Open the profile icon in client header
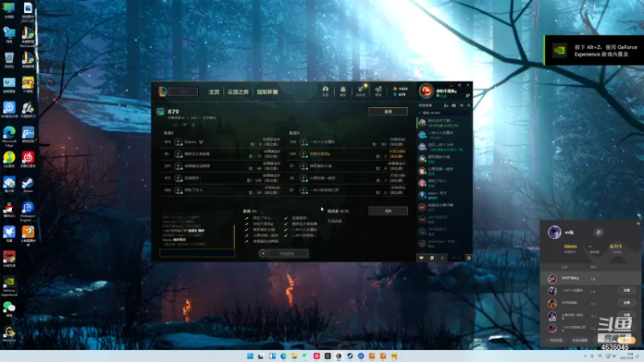This screenshot has height=362, width=644. click(x=325, y=89)
